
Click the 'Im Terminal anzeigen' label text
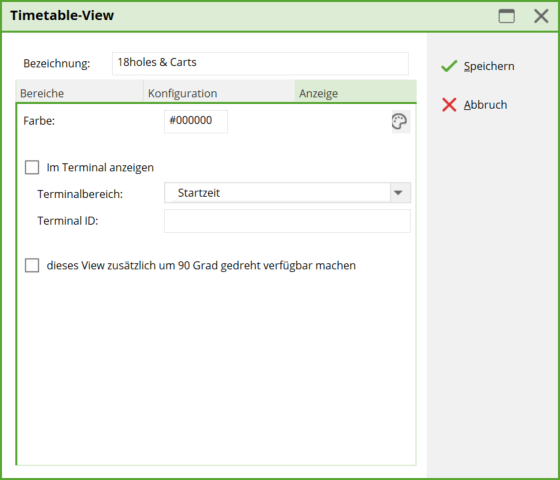click(100, 168)
